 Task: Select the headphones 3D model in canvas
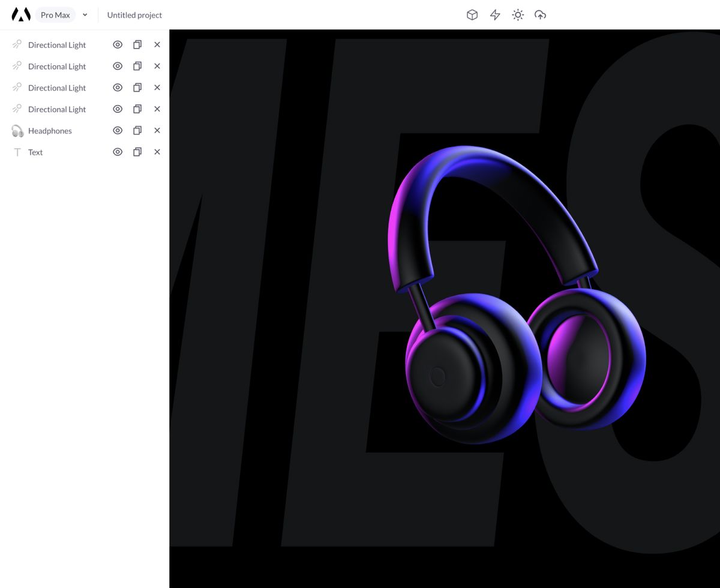pyautogui.click(x=516, y=294)
